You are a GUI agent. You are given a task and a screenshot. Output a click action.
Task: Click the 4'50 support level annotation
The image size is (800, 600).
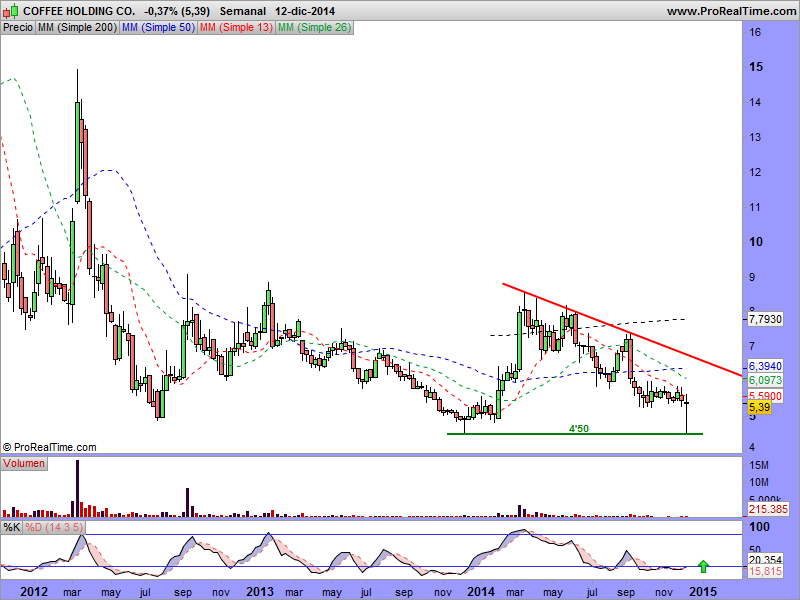[579, 429]
